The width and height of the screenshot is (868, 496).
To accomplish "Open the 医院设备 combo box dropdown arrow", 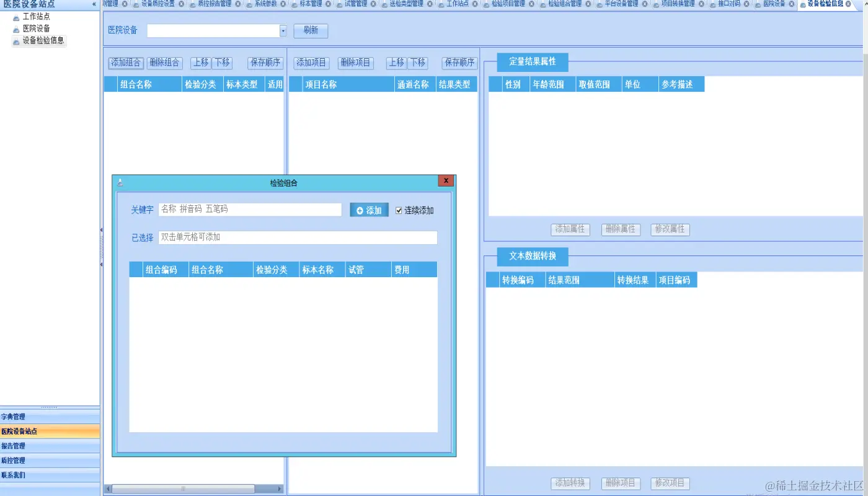I will [283, 30].
